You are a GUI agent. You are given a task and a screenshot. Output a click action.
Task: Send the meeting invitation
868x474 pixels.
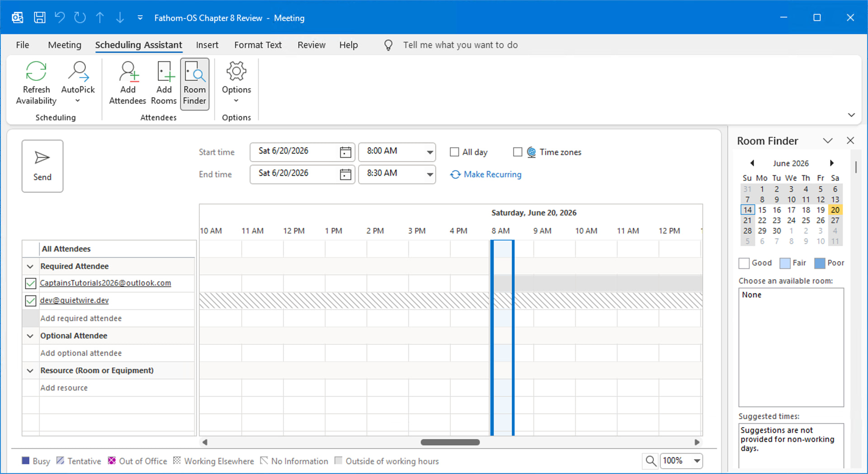click(x=42, y=166)
